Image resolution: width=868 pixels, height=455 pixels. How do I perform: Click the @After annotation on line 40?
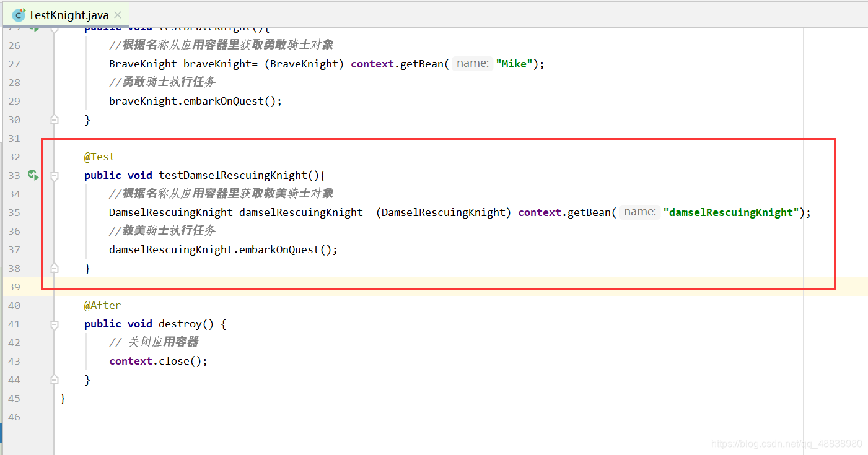click(103, 305)
